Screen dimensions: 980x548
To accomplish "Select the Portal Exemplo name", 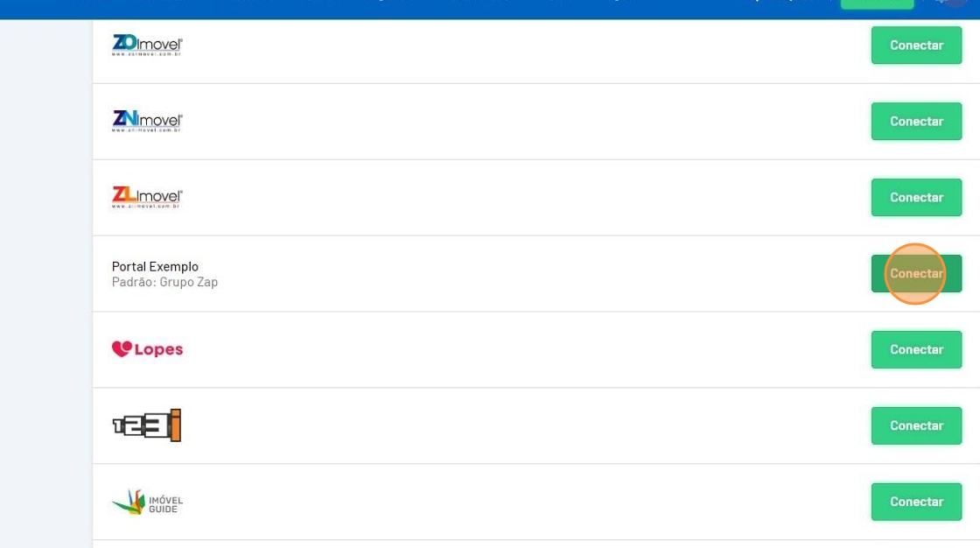I will coord(155,266).
